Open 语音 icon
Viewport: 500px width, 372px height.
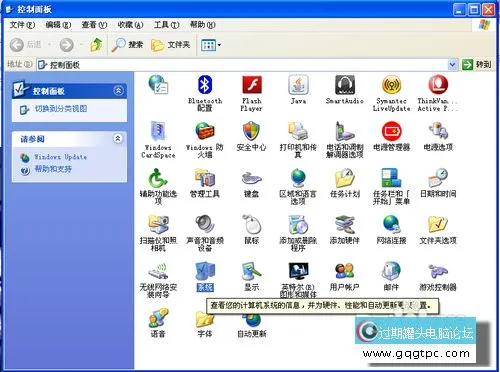click(158, 318)
